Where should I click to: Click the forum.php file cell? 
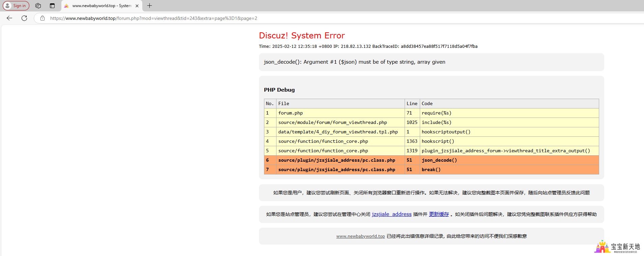(341, 113)
